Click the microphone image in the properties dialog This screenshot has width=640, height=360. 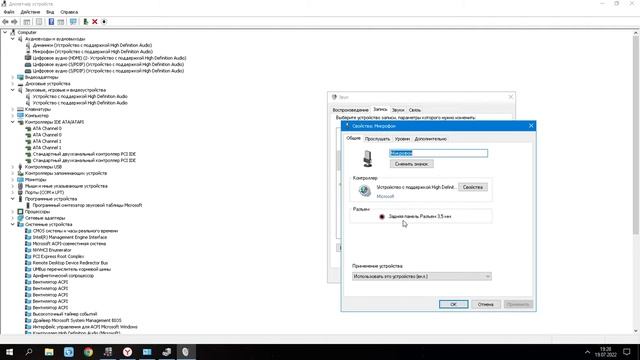(x=367, y=158)
